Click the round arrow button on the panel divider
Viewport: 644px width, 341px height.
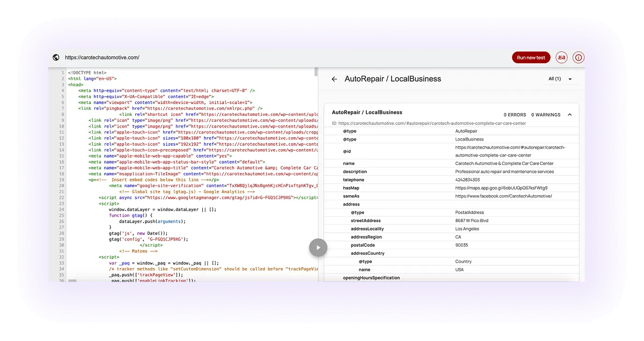tap(318, 248)
